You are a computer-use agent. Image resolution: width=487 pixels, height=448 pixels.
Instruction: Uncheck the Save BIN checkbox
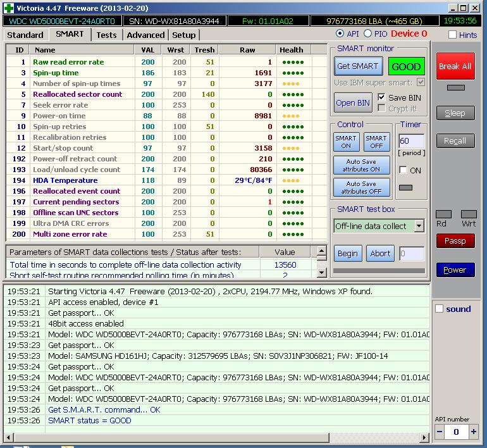coord(381,97)
